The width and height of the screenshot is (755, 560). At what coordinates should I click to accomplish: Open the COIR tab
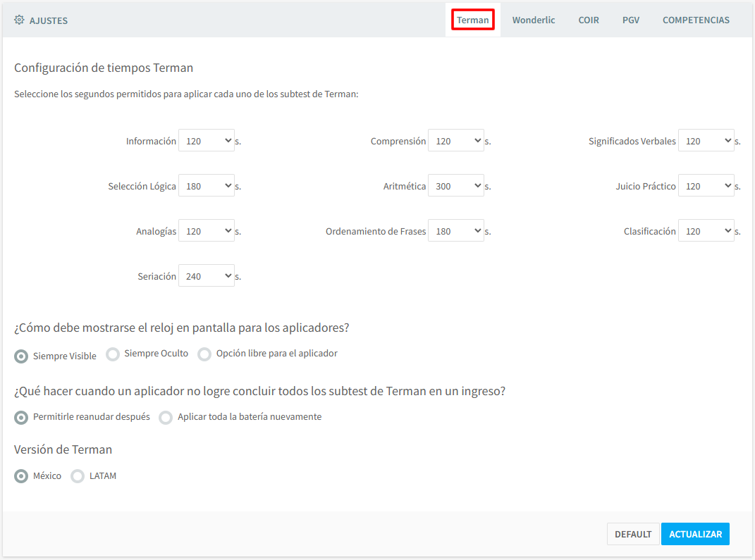pos(589,20)
